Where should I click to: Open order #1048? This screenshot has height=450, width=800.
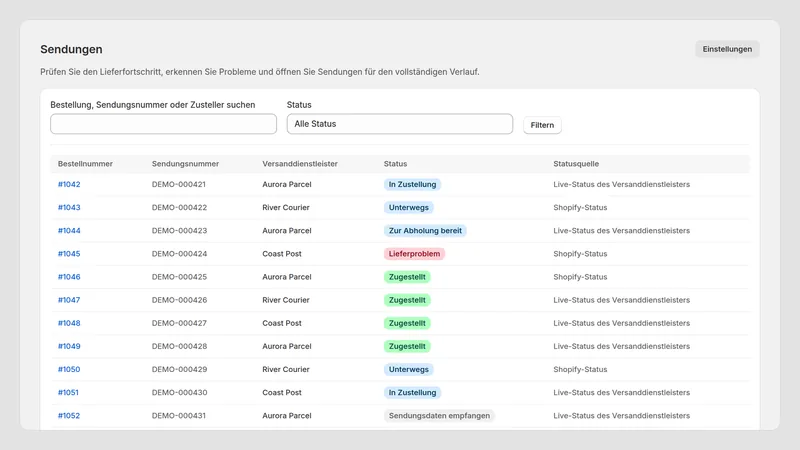coord(69,323)
